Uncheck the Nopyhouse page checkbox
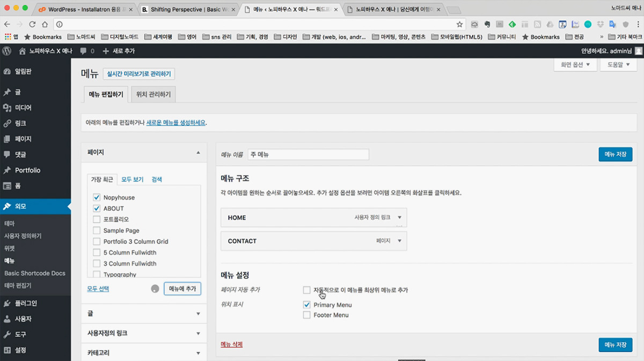Viewport: 644px width, 361px height. [97, 197]
